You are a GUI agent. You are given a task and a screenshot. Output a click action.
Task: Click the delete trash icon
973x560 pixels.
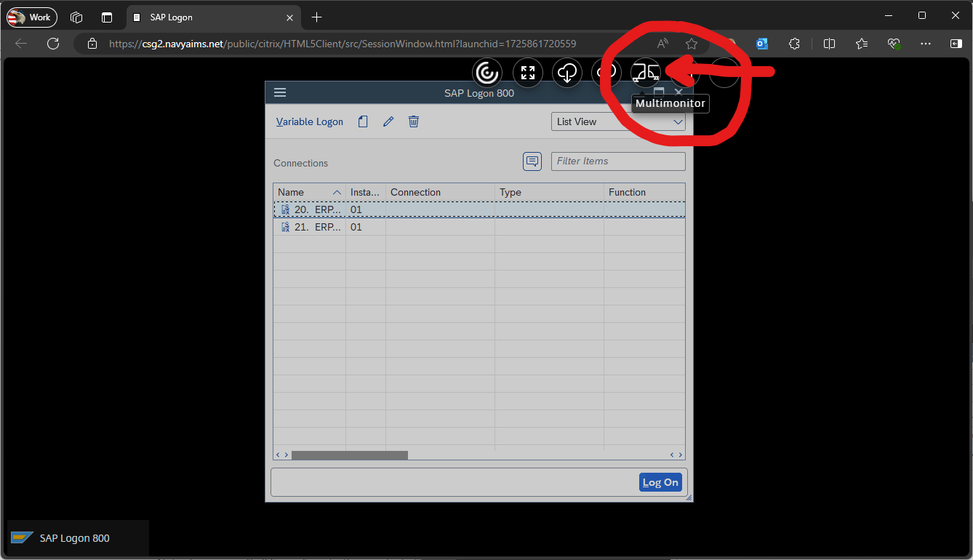coord(413,121)
